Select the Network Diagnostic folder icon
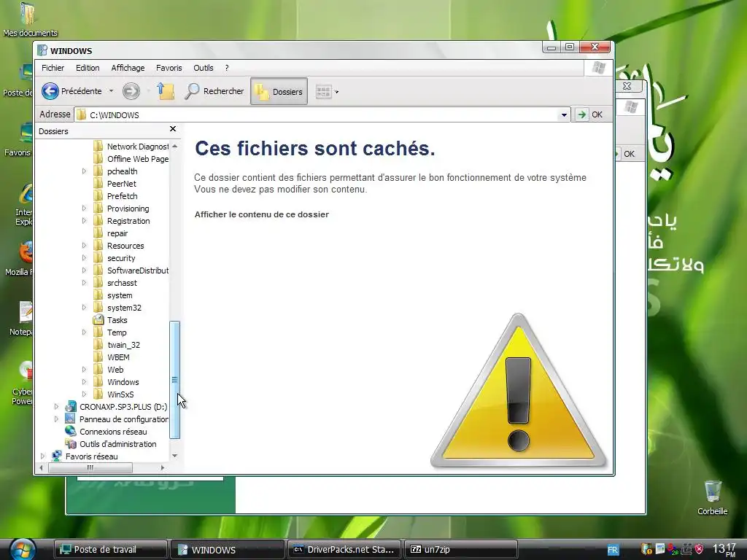The width and height of the screenshot is (747, 560). point(98,146)
